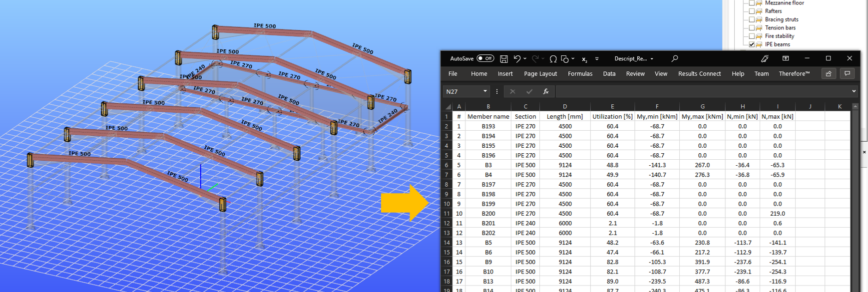Click the formula bar cancel X icon

click(512, 91)
